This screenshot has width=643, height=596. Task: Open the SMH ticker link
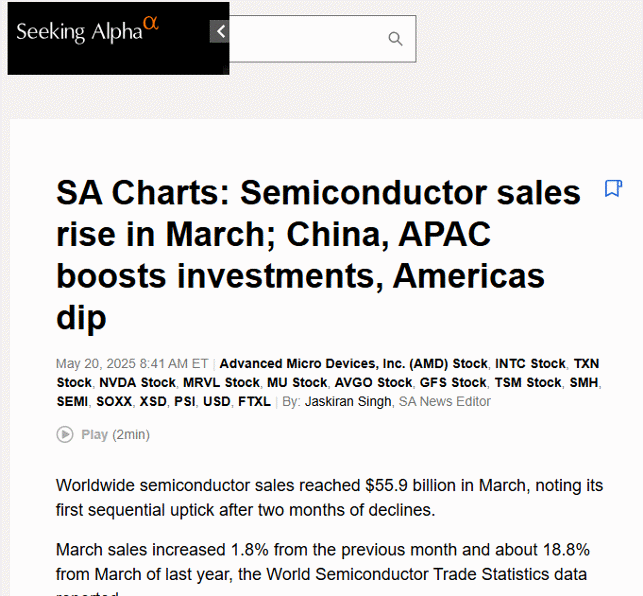pyautogui.click(x=584, y=382)
